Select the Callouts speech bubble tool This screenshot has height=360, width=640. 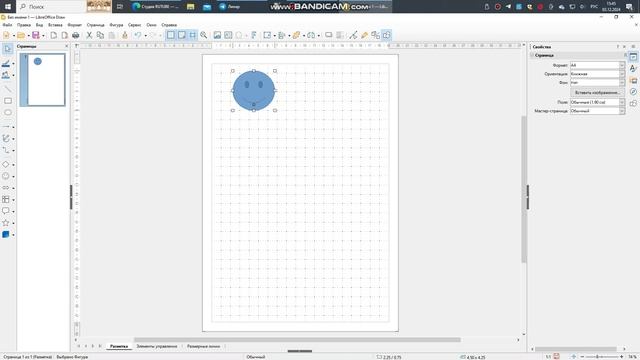pos(6,211)
